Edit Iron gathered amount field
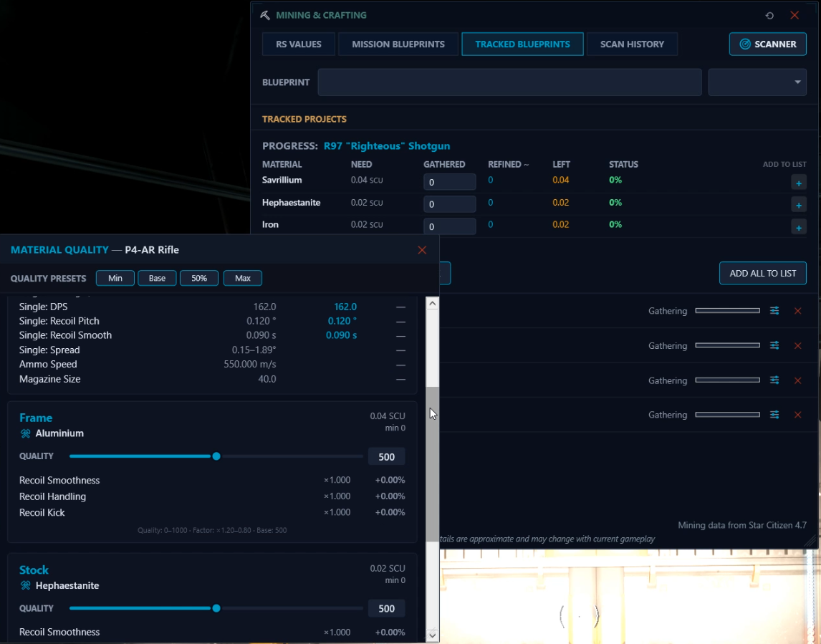Viewport: 821px width, 644px height. 449,226
